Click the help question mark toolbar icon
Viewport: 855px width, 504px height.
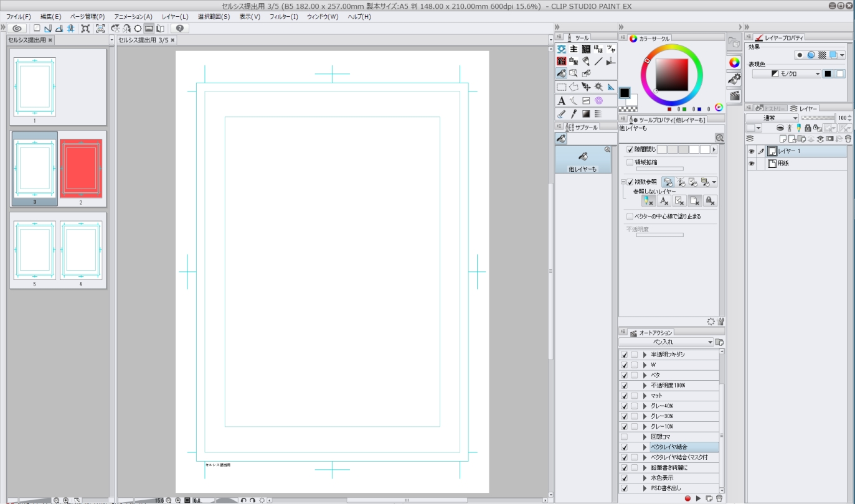tap(179, 29)
